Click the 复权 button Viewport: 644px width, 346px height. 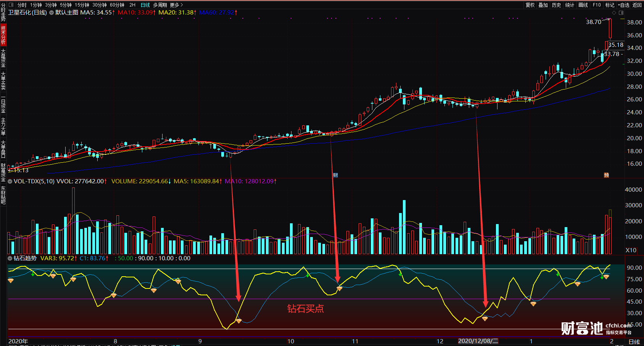click(530, 5)
